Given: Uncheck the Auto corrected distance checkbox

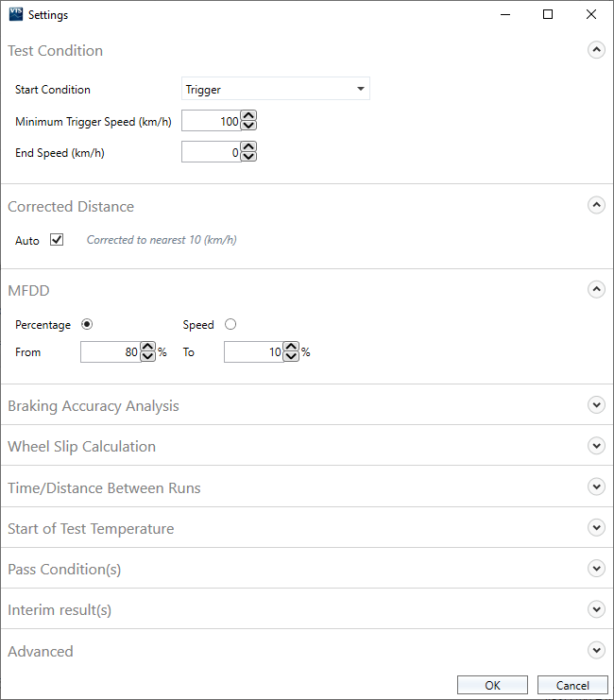Looking at the screenshot, I should point(57,240).
